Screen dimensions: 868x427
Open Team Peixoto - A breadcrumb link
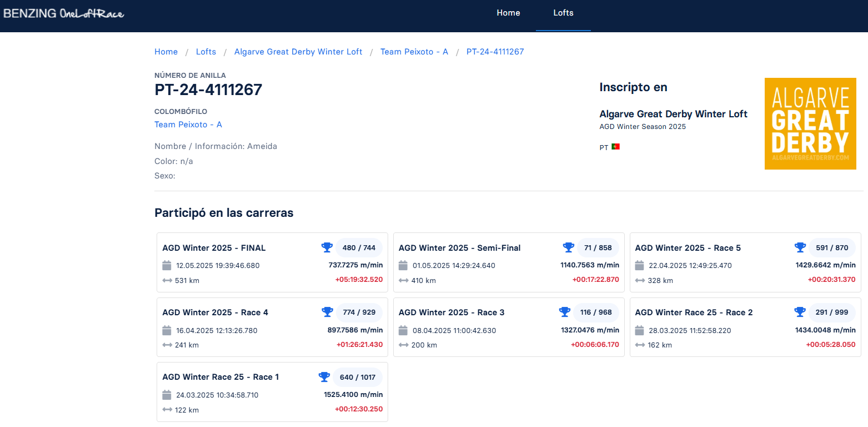click(x=414, y=52)
